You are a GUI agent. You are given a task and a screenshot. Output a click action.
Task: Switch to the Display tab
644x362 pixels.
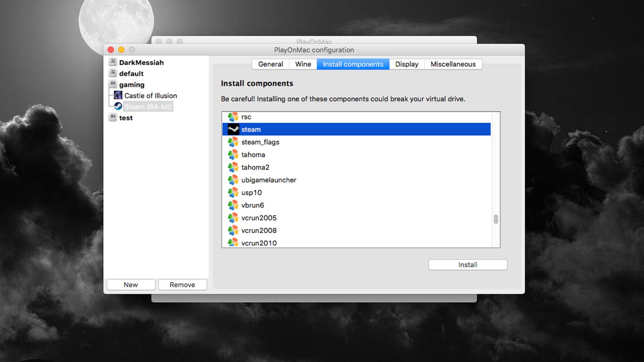coord(406,64)
